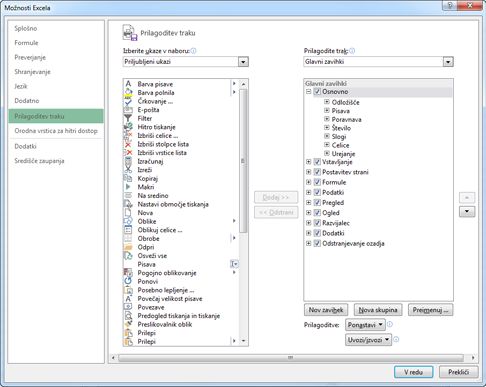The image size is (486, 387).
Task: Click the Črkovanje spell check icon
Action: 128,101
